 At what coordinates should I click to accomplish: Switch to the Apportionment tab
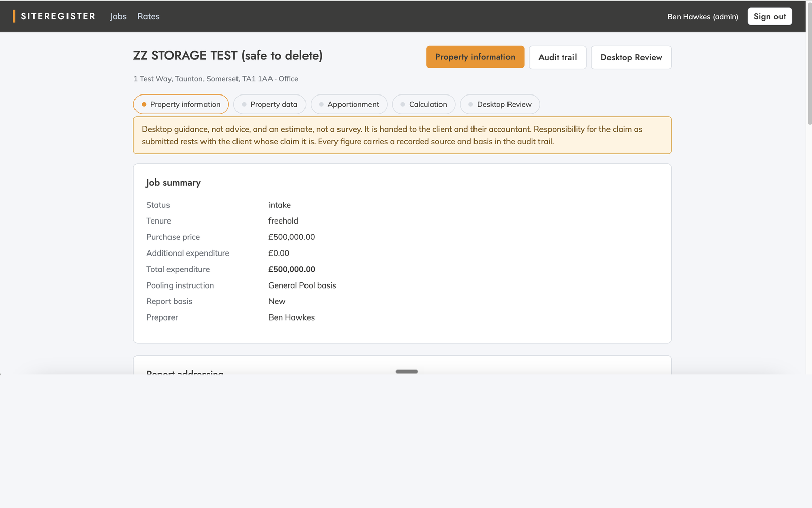pyautogui.click(x=349, y=104)
